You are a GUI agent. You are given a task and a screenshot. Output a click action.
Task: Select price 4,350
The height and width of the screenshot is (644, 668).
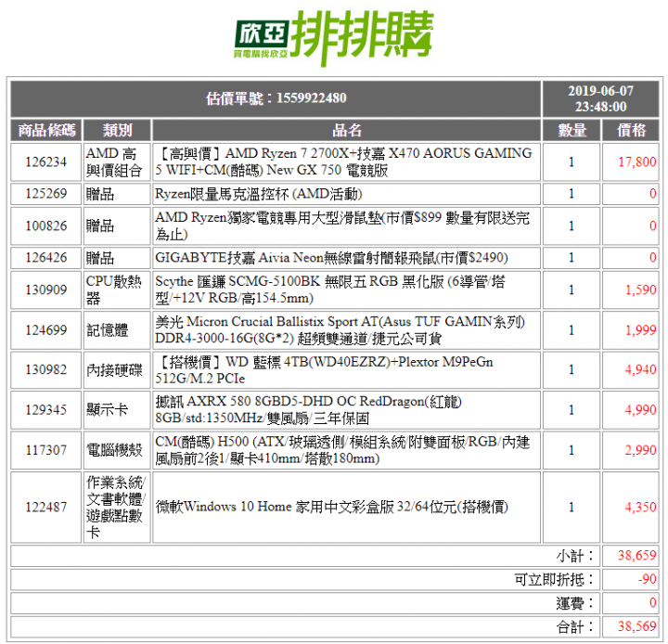[x=641, y=508]
